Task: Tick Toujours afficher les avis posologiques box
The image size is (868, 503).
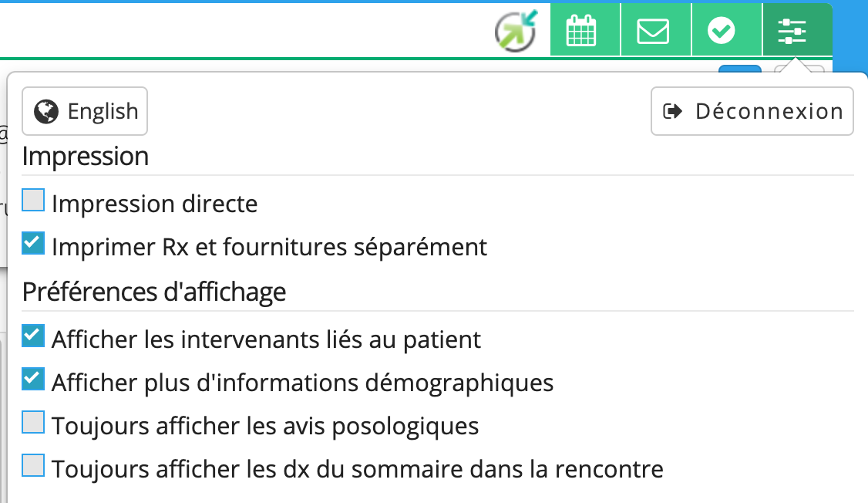Action: pos(33,423)
